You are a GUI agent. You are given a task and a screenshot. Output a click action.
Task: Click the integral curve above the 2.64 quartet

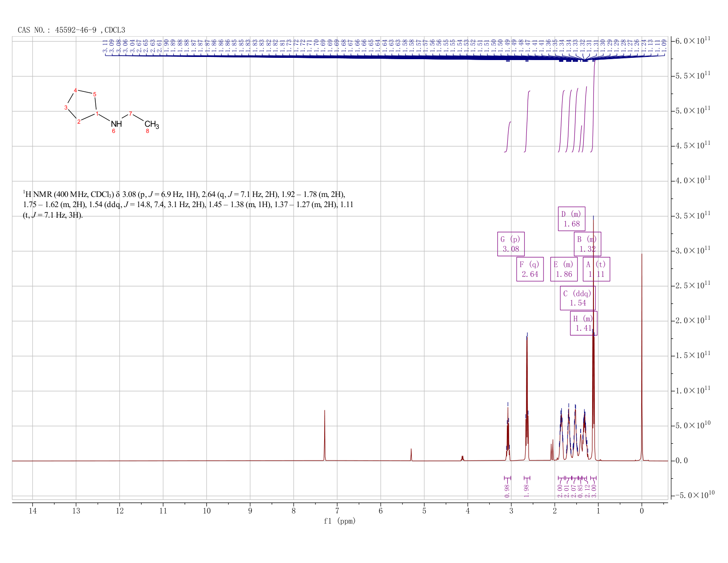pos(527,121)
